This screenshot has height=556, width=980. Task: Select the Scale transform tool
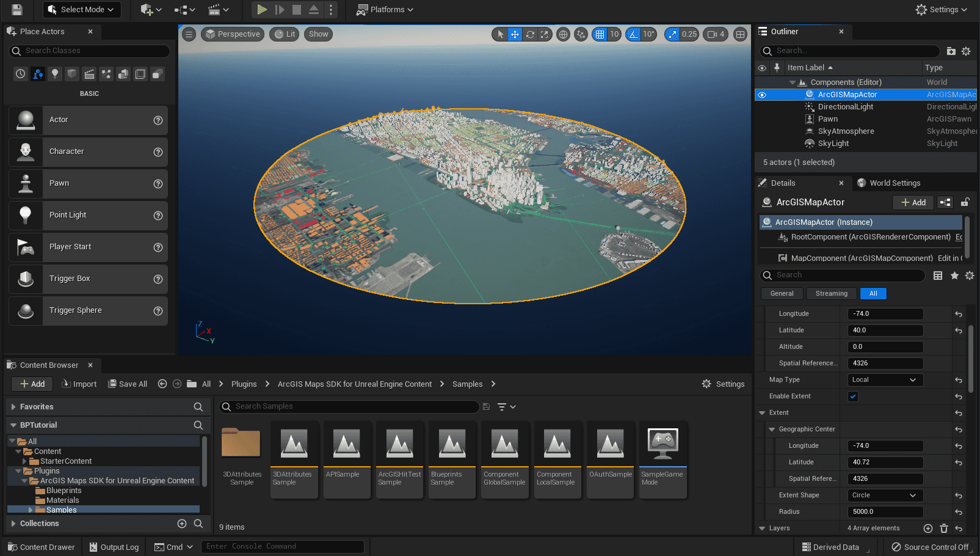coord(544,34)
